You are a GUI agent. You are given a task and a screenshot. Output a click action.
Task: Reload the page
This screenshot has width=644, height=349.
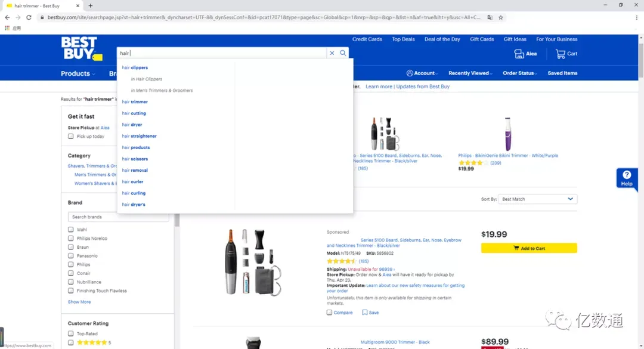pyautogui.click(x=29, y=17)
